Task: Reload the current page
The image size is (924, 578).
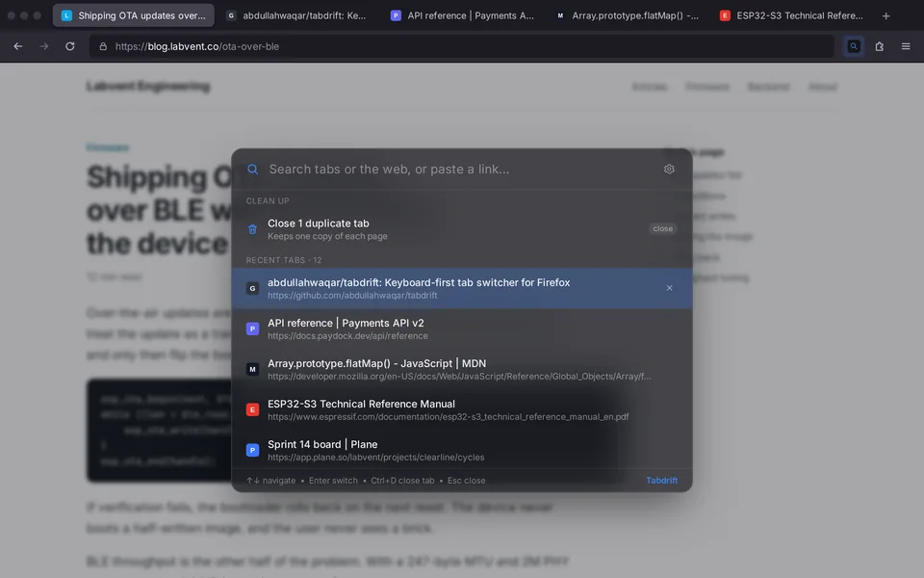Action: (69, 46)
